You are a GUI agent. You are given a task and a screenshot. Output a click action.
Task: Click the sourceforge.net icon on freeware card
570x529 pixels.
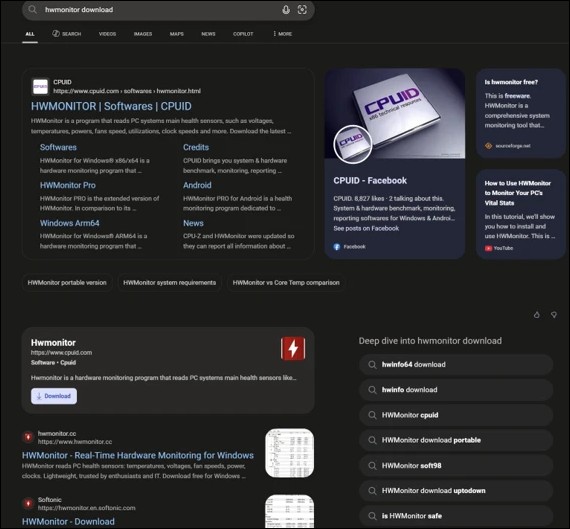point(489,146)
